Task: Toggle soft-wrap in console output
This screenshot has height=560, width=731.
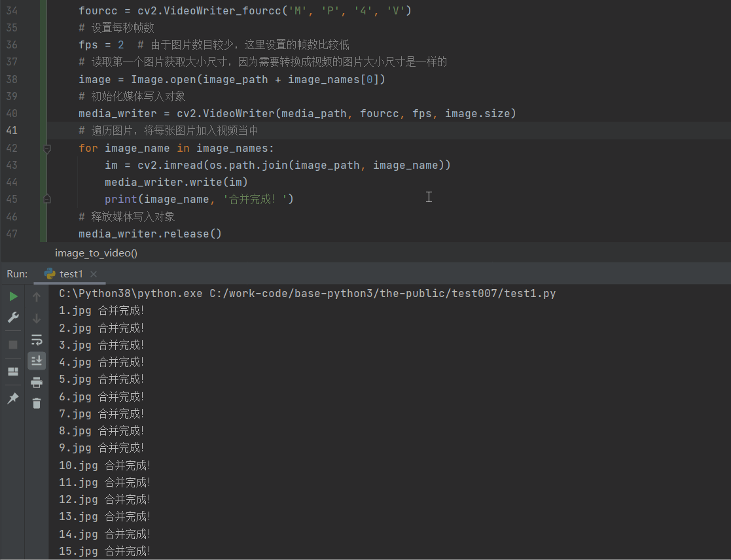Action: tap(37, 340)
